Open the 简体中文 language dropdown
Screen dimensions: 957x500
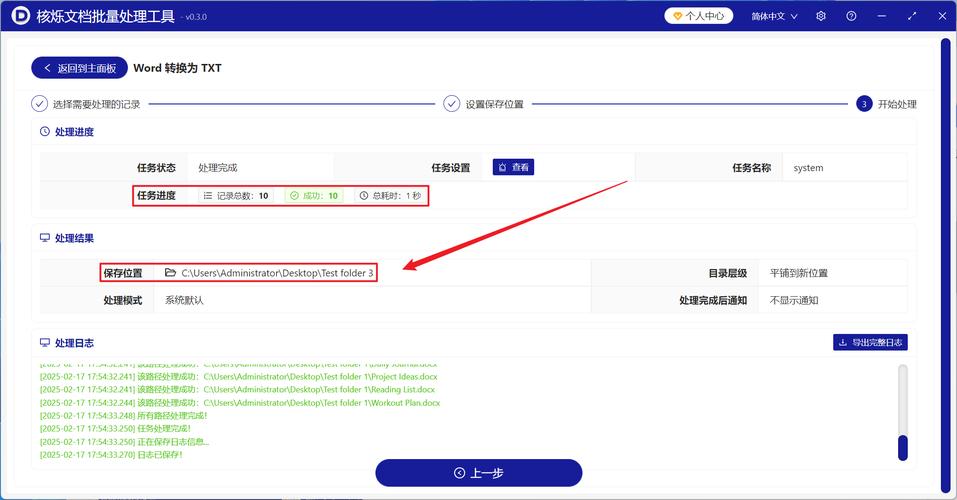(774, 16)
